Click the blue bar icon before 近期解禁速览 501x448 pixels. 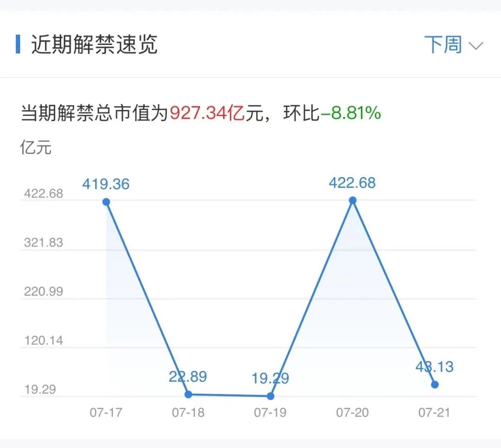coord(18,44)
